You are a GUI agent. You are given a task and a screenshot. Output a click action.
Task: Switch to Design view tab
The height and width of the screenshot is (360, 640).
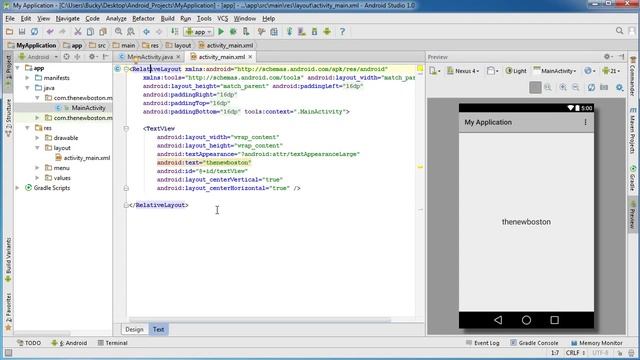(x=134, y=329)
